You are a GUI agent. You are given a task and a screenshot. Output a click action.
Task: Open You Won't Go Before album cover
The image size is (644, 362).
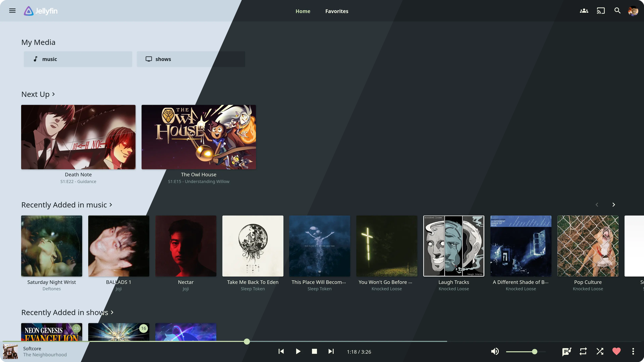tap(387, 246)
